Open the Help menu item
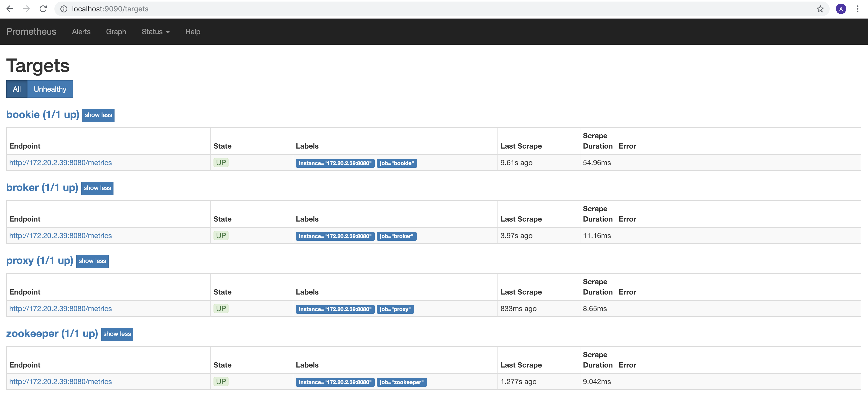Image resolution: width=868 pixels, height=411 pixels. tap(193, 32)
